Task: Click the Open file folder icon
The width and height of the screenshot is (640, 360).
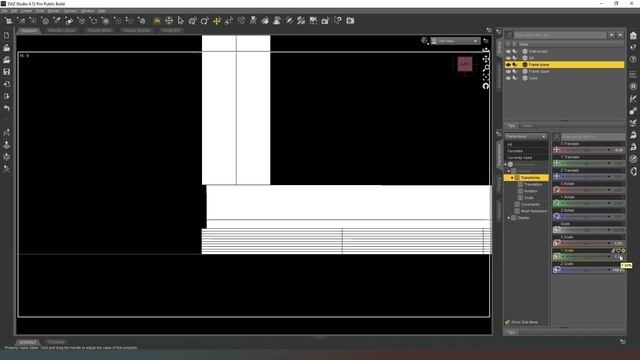Action: (x=7, y=48)
